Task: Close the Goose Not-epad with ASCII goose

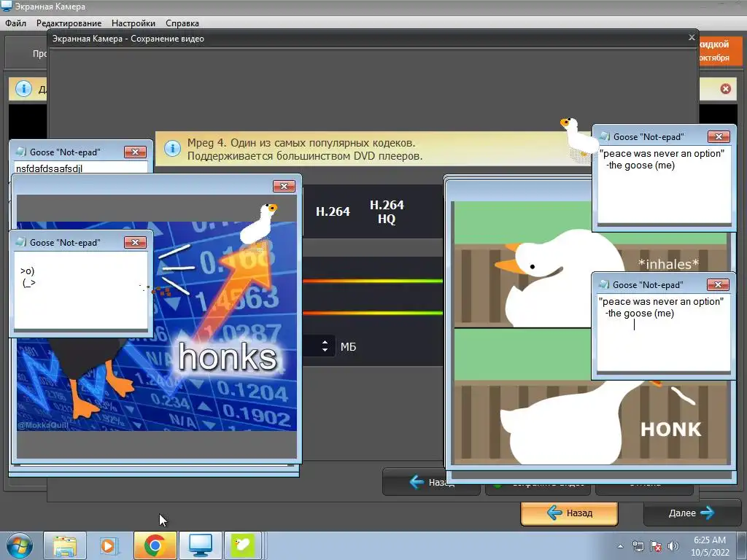Action: [135, 242]
